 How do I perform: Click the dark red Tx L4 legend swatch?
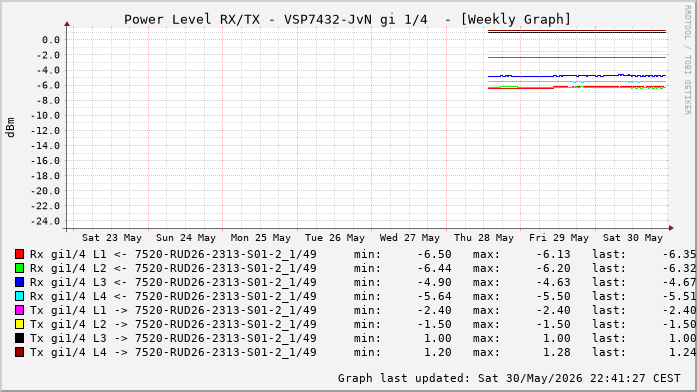click(19, 352)
